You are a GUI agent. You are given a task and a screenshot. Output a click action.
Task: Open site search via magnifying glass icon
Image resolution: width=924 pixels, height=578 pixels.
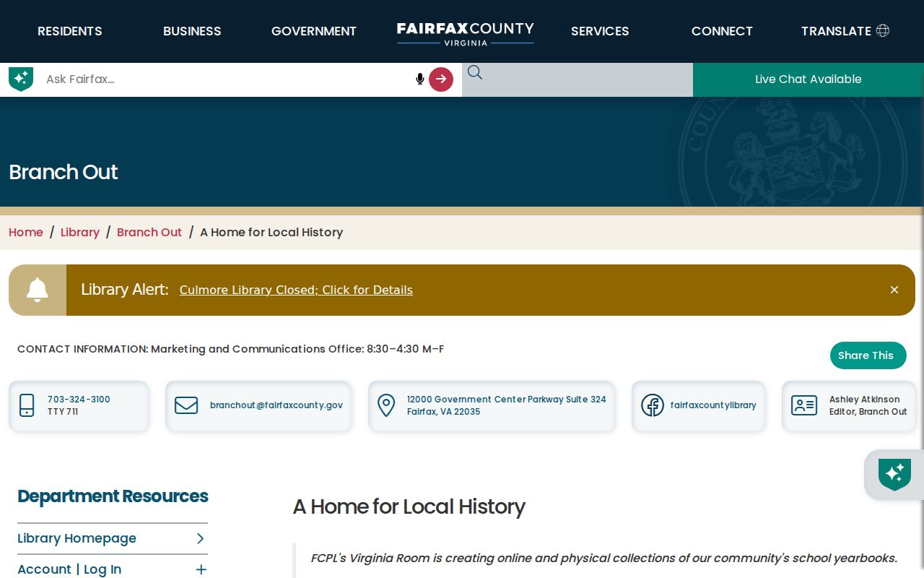(x=475, y=72)
